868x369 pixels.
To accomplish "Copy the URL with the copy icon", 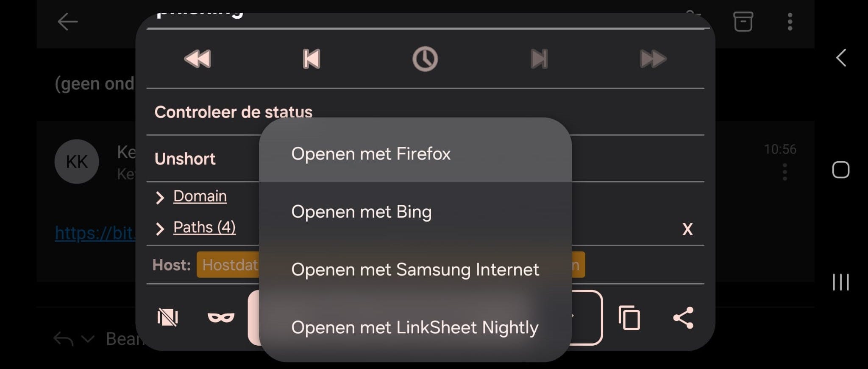I will pyautogui.click(x=629, y=317).
